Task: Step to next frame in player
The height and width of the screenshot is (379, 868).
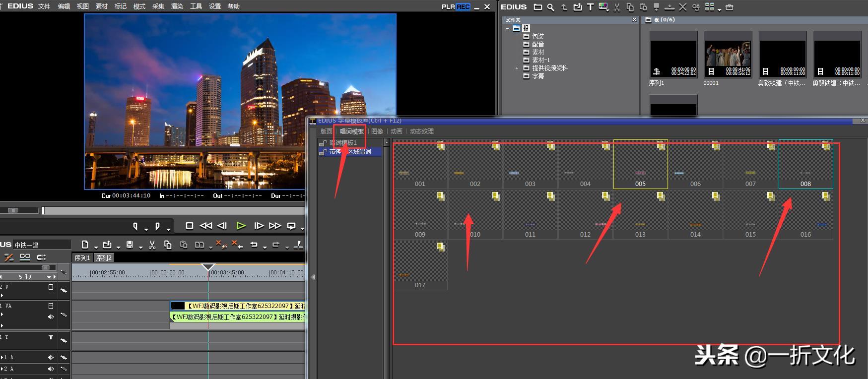Action: (259, 226)
